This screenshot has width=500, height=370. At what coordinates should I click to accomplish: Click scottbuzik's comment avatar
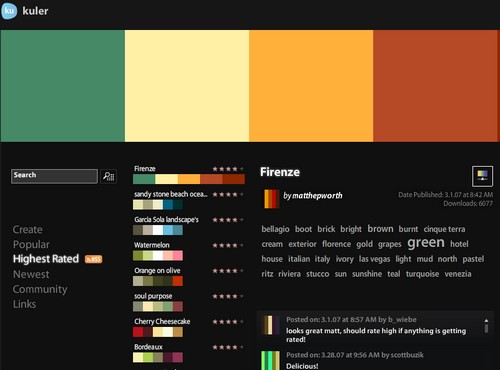[x=271, y=360]
